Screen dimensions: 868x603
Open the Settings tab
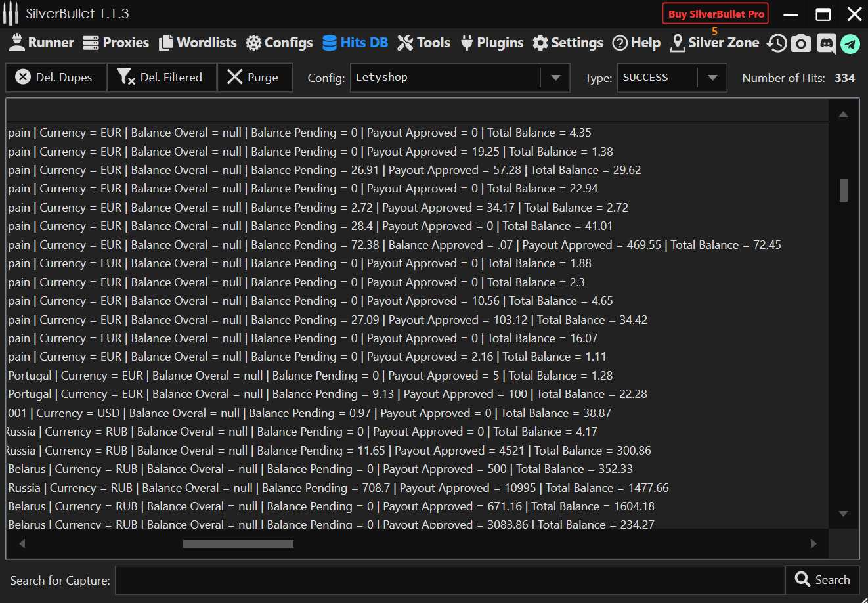568,43
